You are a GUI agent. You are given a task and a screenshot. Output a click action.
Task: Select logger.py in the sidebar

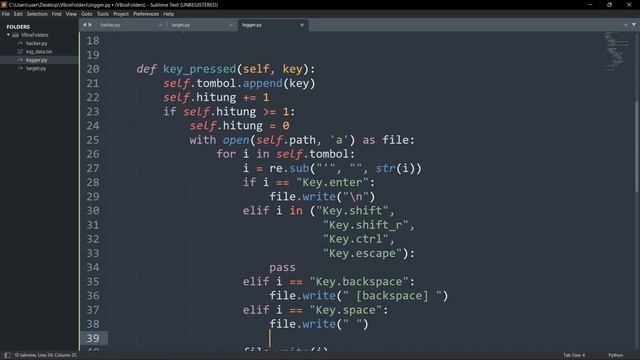36,60
